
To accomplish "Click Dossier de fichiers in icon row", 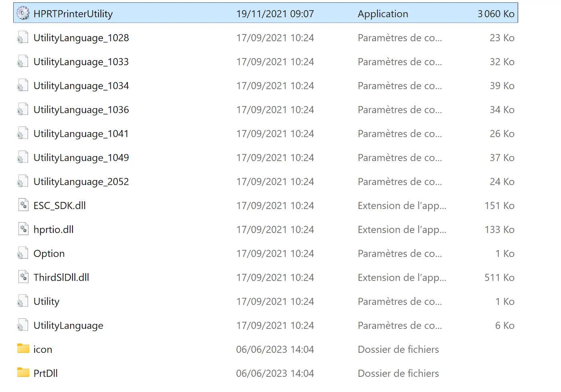I will (398, 350).
